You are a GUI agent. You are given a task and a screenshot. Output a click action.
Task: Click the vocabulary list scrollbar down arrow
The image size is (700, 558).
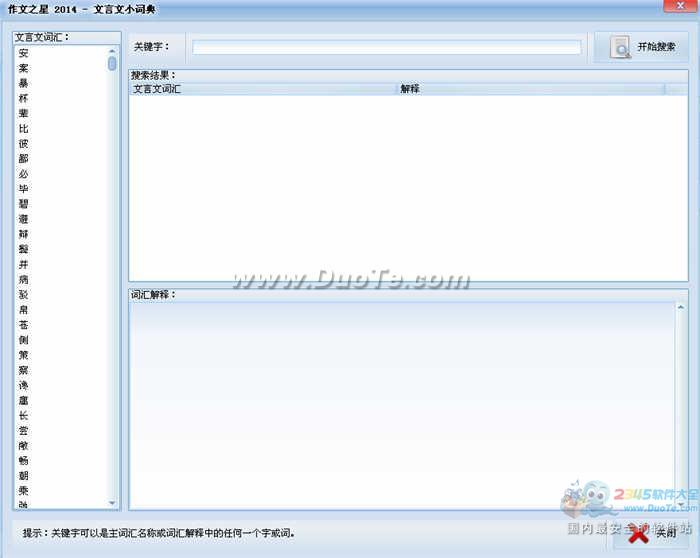112,503
